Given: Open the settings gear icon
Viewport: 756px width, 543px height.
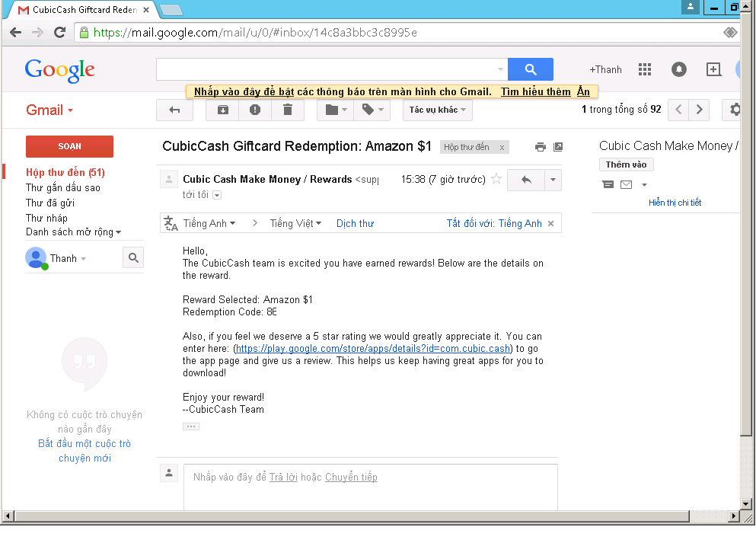Looking at the screenshot, I should tap(733, 110).
